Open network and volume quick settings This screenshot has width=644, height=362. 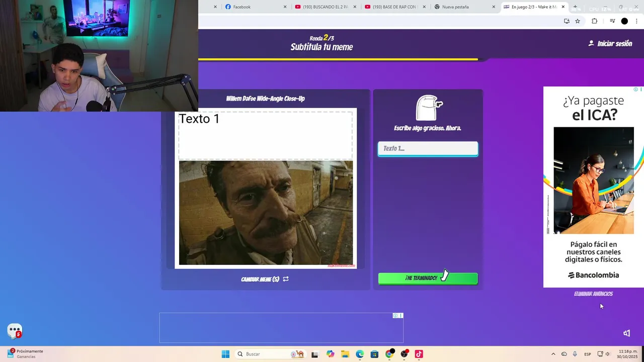(x=604, y=354)
